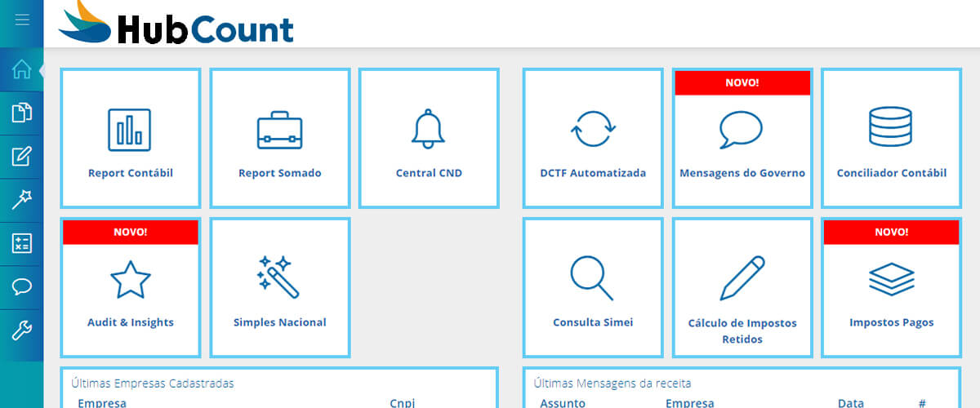The image size is (980, 408).
Task: Open the Report Somado label
Action: (x=280, y=173)
